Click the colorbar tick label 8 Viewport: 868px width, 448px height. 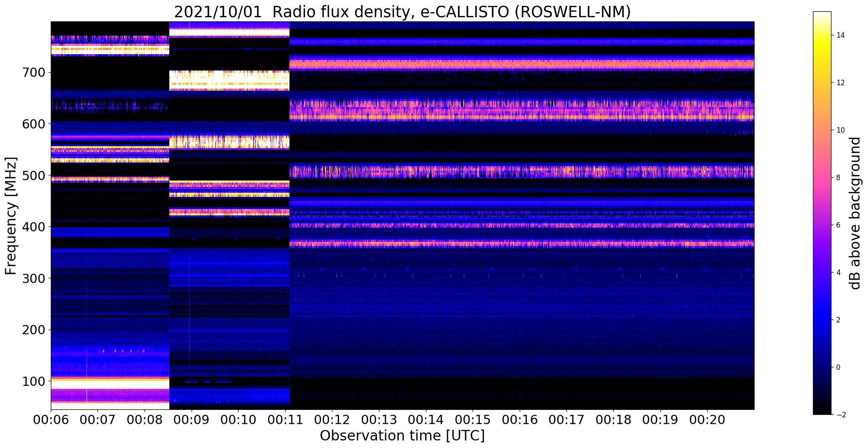839,178
